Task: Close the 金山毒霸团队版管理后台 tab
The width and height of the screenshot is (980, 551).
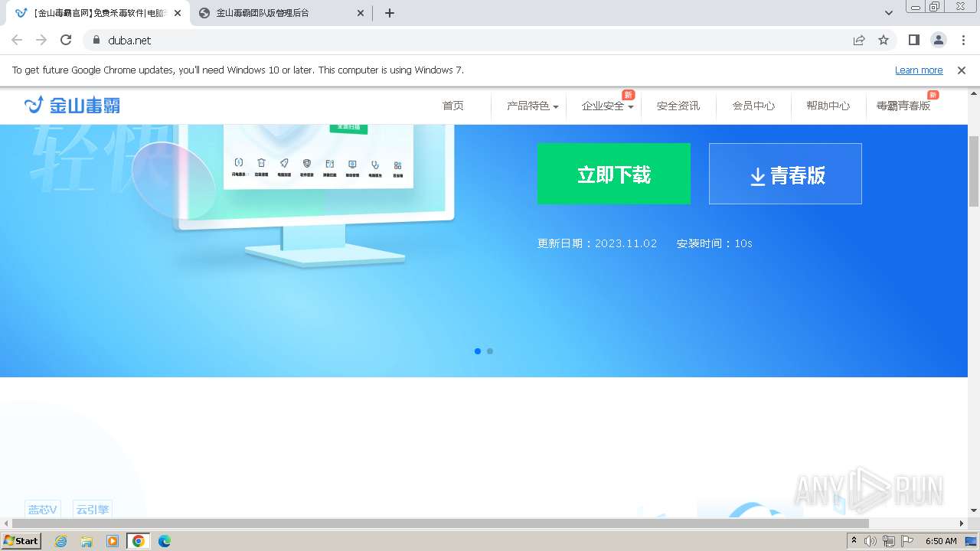Action: click(361, 13)
